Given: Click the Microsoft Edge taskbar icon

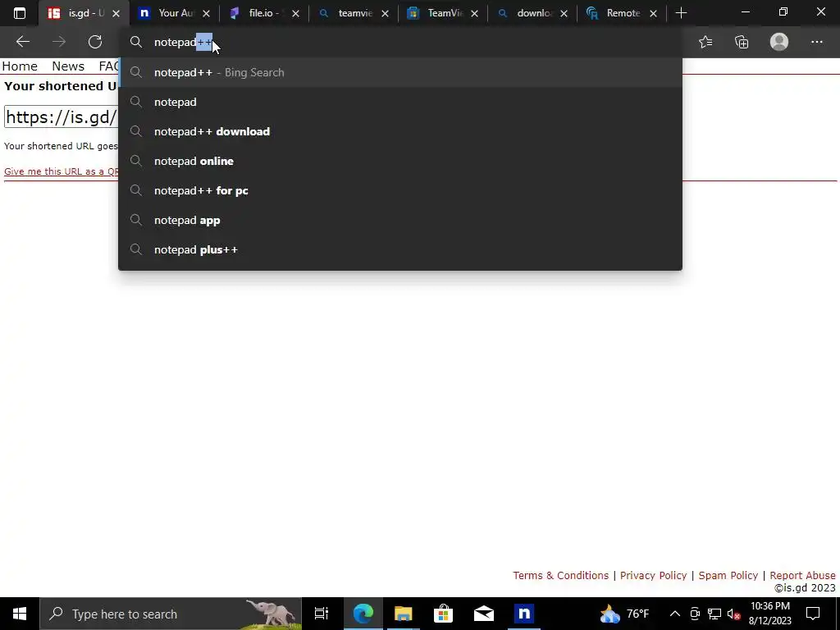Looking at the screenshot, I should click(x=363, y=614).
